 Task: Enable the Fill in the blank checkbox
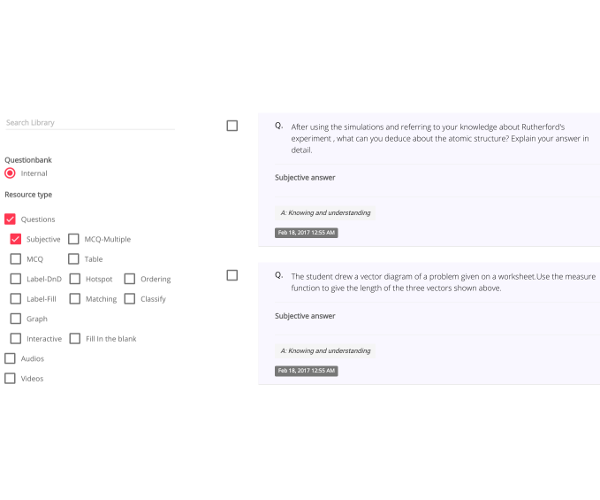(75, 339)
